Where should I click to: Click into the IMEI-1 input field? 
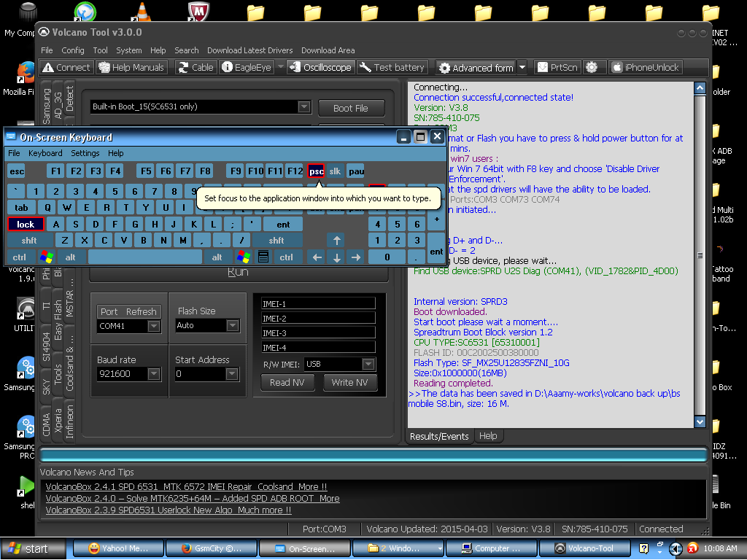pyautogui.click(x=318, y=303)
